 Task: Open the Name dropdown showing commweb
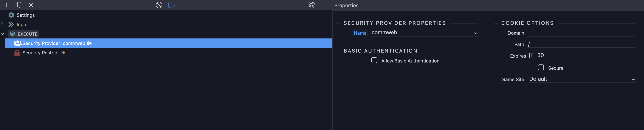coord(424,33)
